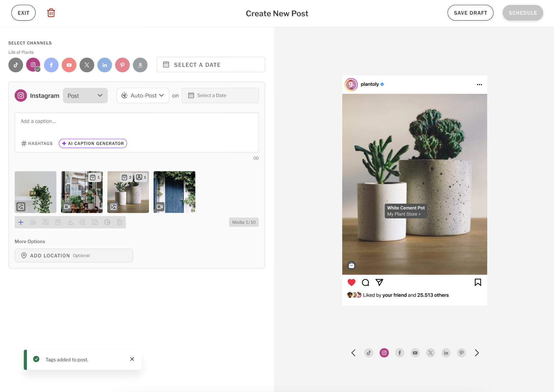The image size is (554, 392).
Task: Save the post as a draft
Action: [x=470, y=13]
